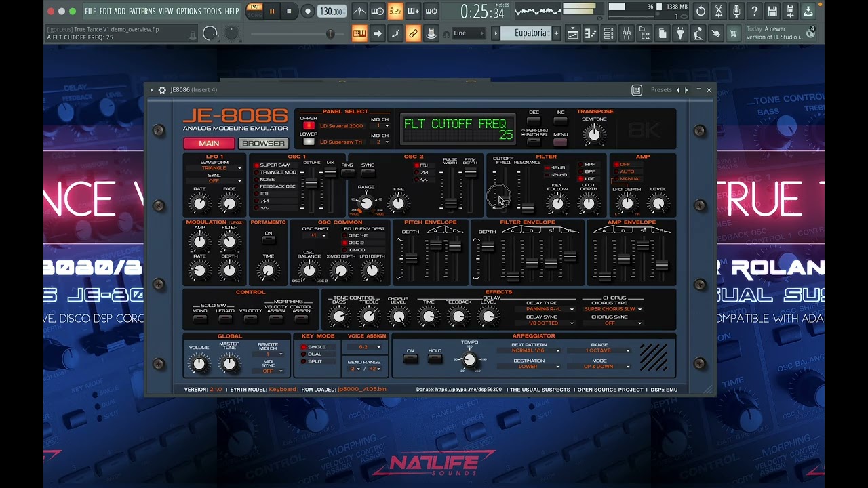Open the HELP menu
868x488 pixels.
[x=232, y=12]
